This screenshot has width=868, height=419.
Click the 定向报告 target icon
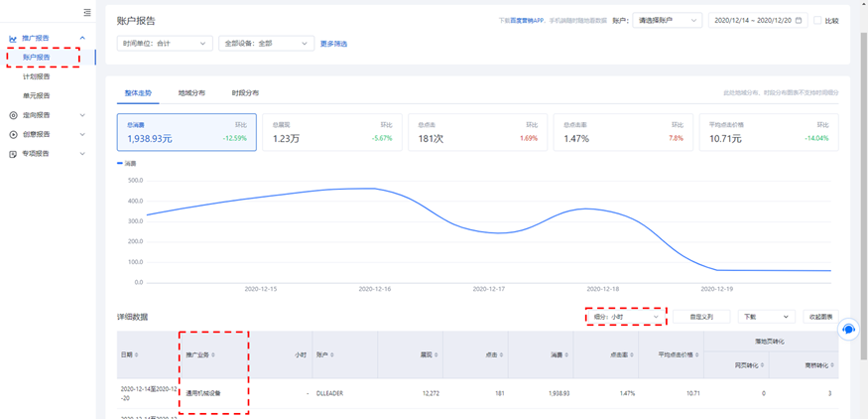click(13, 115)
